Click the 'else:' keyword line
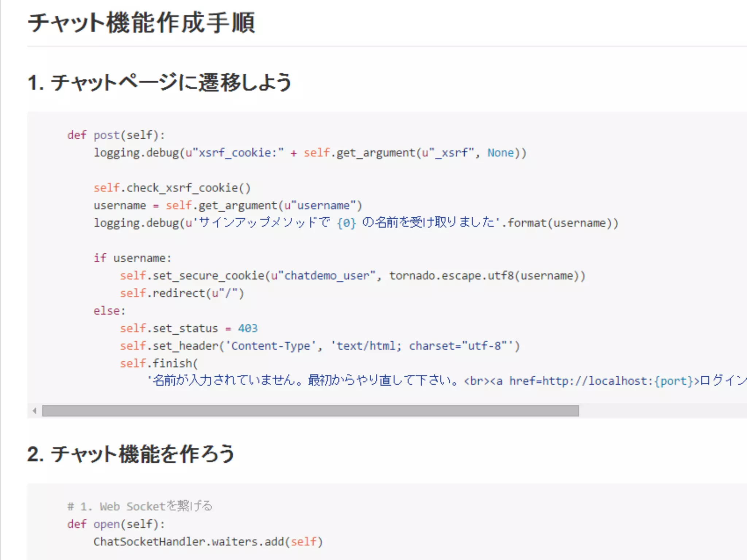 109,311
